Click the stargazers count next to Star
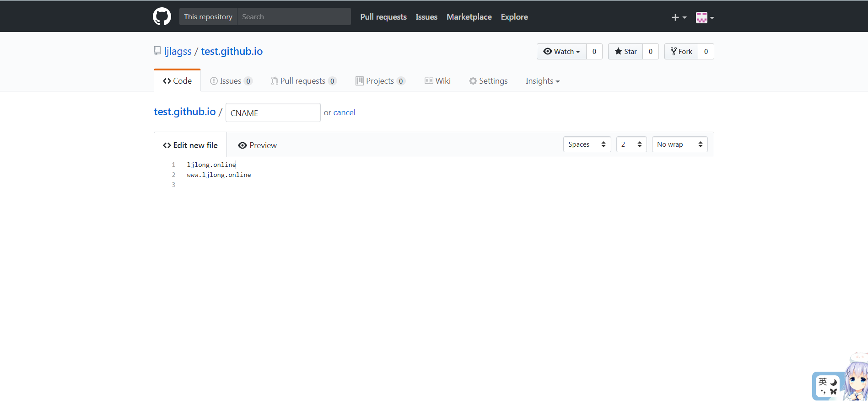The image size is (868, 411). 651,51
